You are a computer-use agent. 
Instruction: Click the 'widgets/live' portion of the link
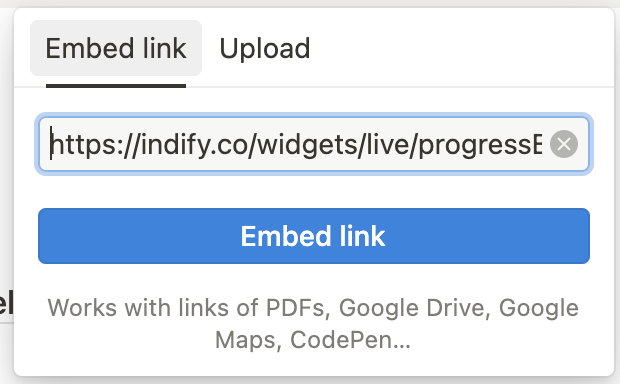(x=330, y=146)
